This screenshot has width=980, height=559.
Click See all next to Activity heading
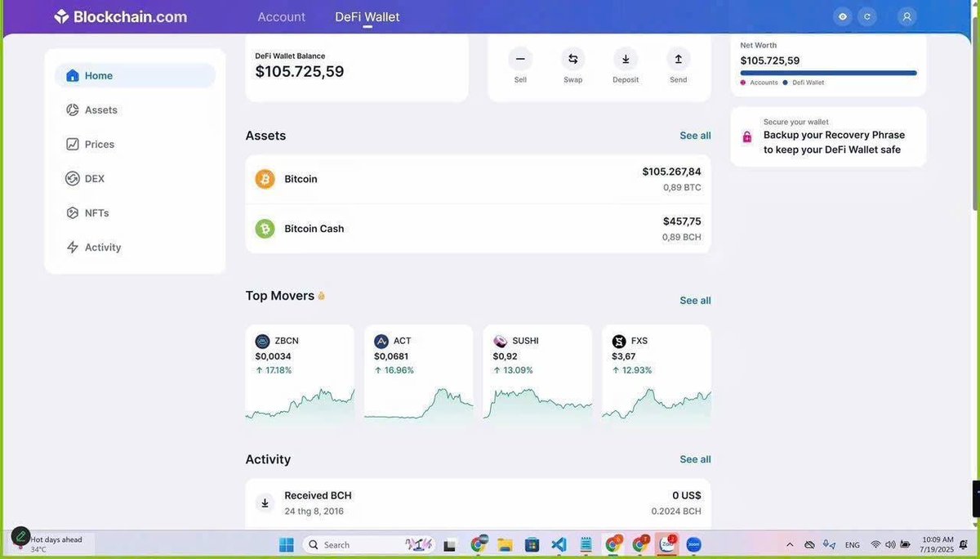[x=695, y=459]
